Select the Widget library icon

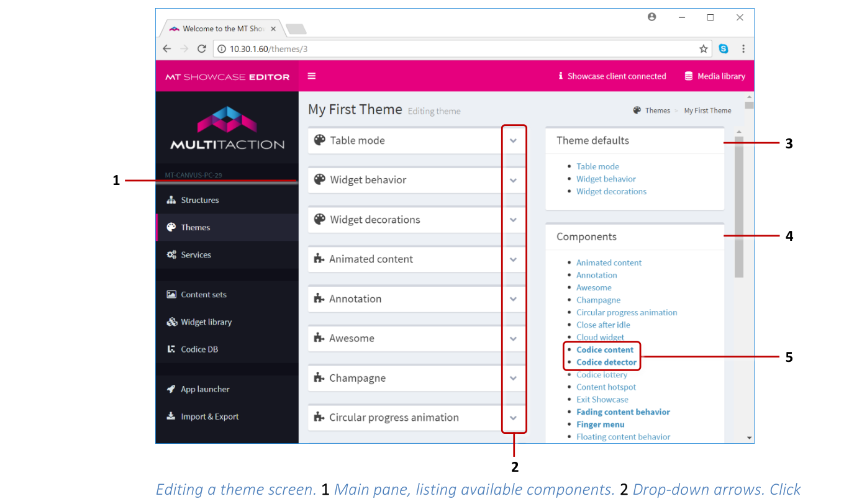coord(172,322)
